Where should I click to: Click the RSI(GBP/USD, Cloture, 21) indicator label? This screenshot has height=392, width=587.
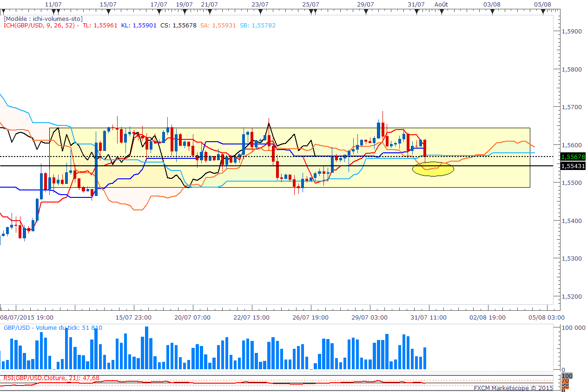pyautogui.click(x=51, y=378)
